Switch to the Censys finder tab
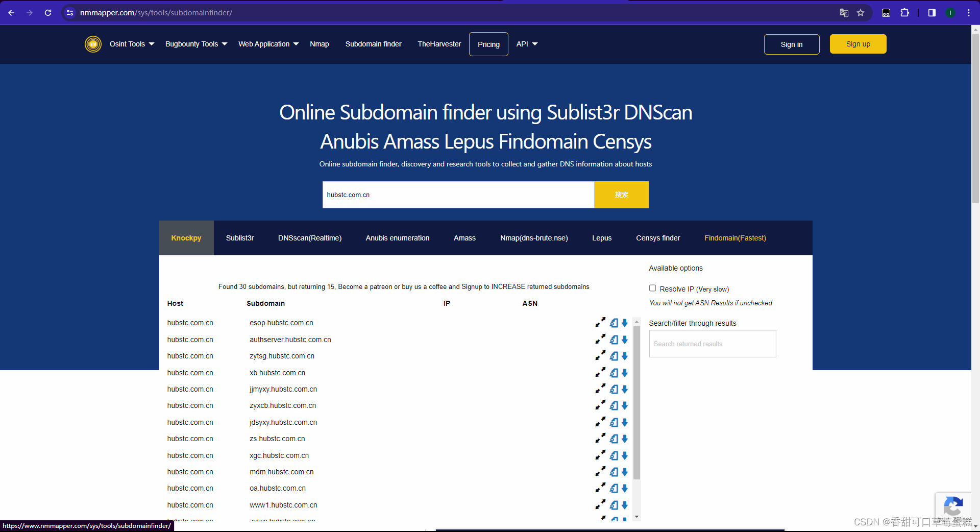Image resolution: width=980 pixels, height=532 pixels. pos(658,238)
